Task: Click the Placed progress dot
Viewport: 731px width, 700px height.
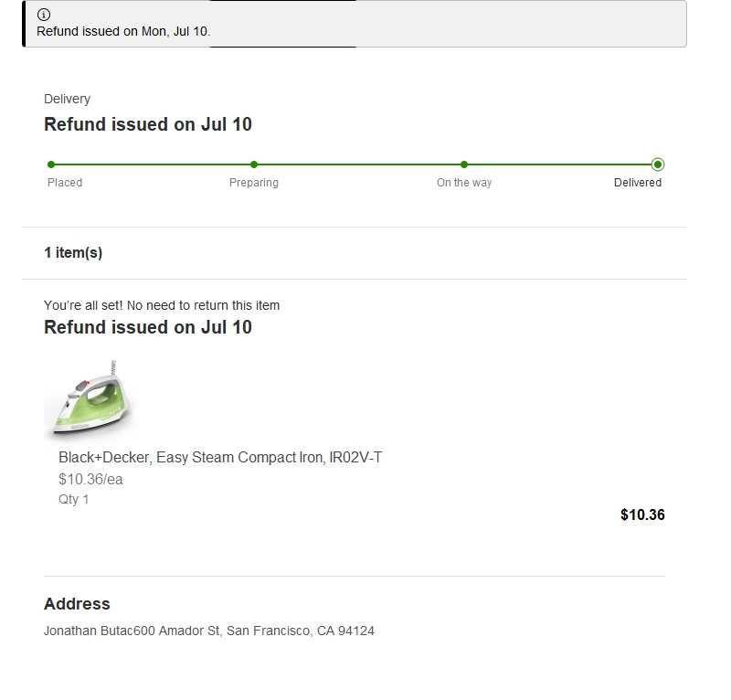Action: pos(51,164)
